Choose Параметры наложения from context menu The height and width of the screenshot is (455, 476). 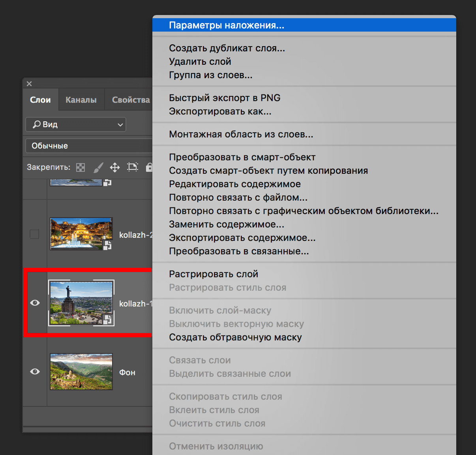(x=226, y=25)
